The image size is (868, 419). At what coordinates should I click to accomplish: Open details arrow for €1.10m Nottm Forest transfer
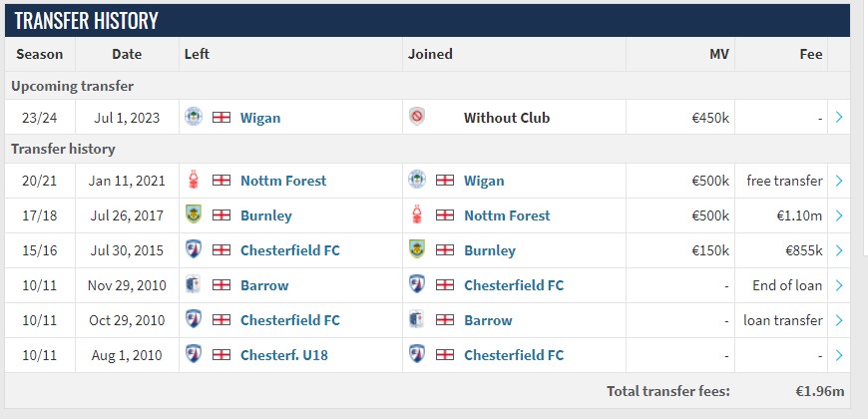point(839,214)
